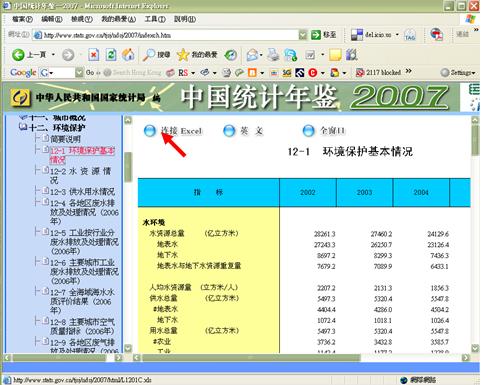Click the 连接 Excel button
The width and height of the screenshot is (481, 385).
pos(173,131)
